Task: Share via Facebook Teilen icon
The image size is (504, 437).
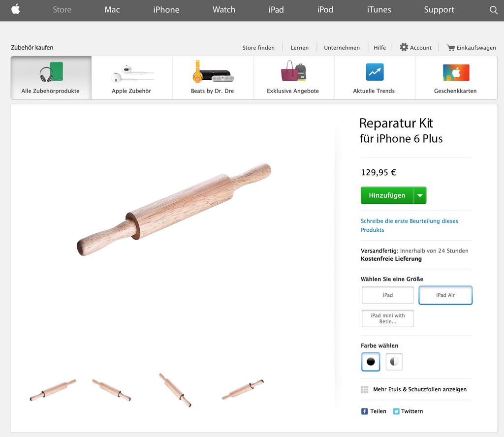Action: [364, 411]
